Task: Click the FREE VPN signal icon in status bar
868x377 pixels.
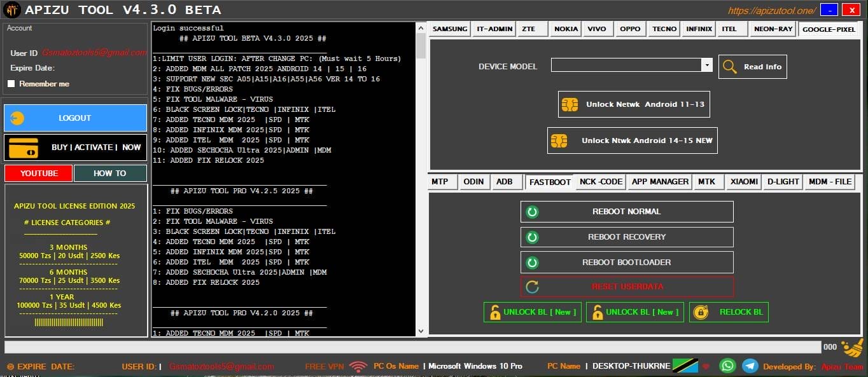Action: click(358, 366)
